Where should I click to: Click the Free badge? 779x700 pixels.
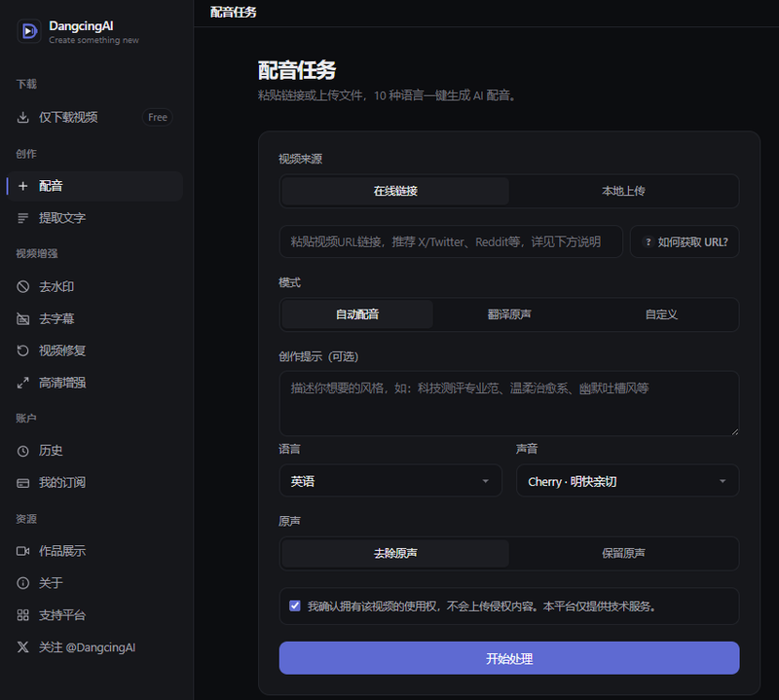tap(158, 117)
